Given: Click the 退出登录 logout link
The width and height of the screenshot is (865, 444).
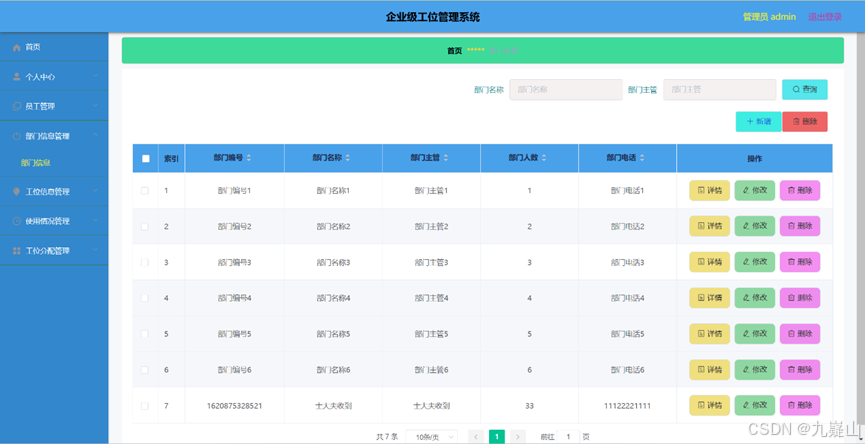Looking at the screenshot, I should pyautogui.click(x=825, y=17).
